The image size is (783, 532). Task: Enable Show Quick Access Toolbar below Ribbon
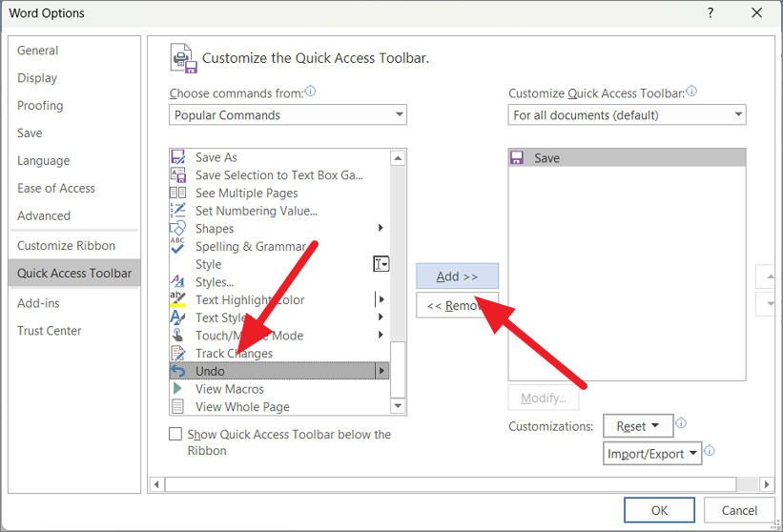175,435
